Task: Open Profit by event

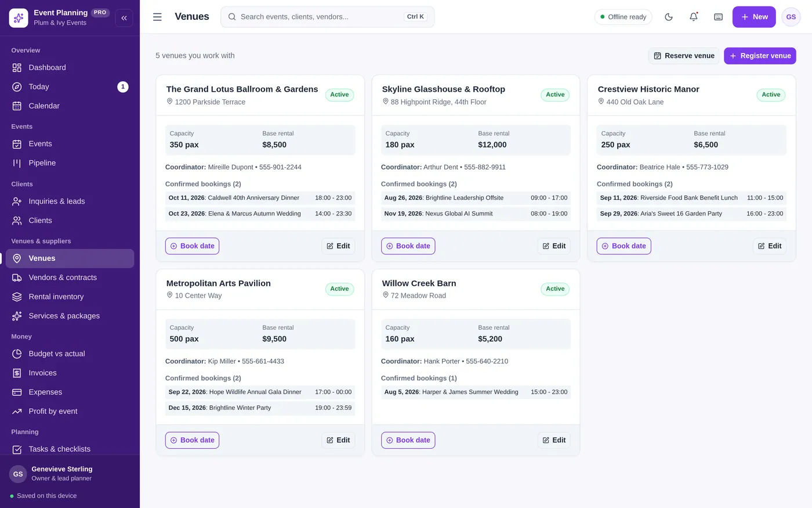Action: point(70,411)
